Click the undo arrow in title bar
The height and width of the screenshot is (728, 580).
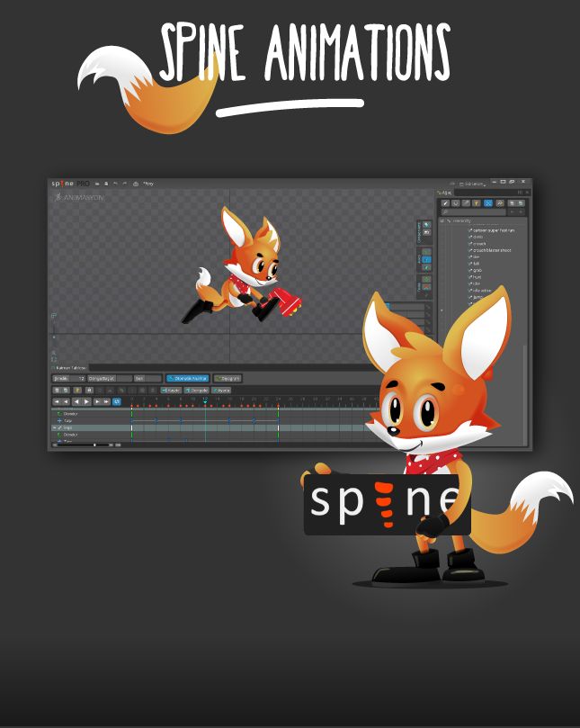point(115,184)
